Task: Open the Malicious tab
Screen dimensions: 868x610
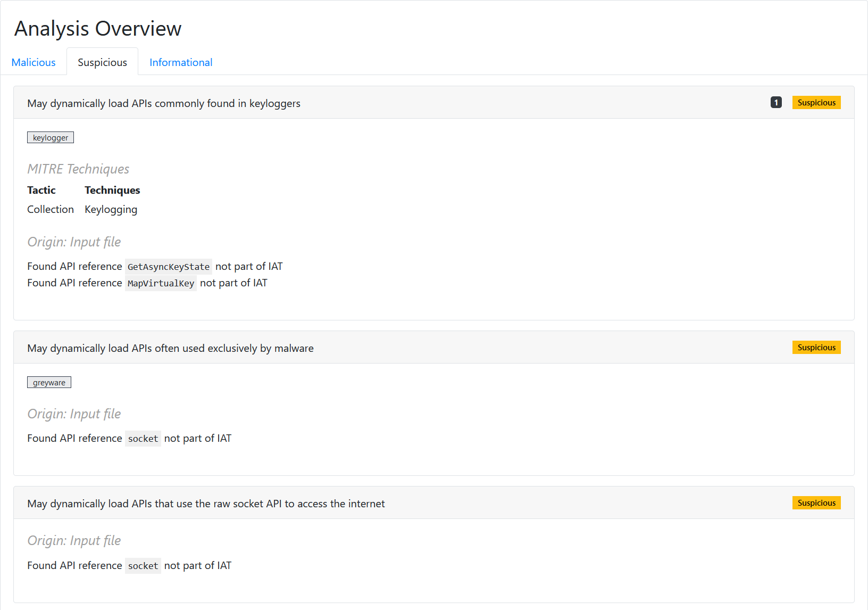Action: tap(34, 62)
